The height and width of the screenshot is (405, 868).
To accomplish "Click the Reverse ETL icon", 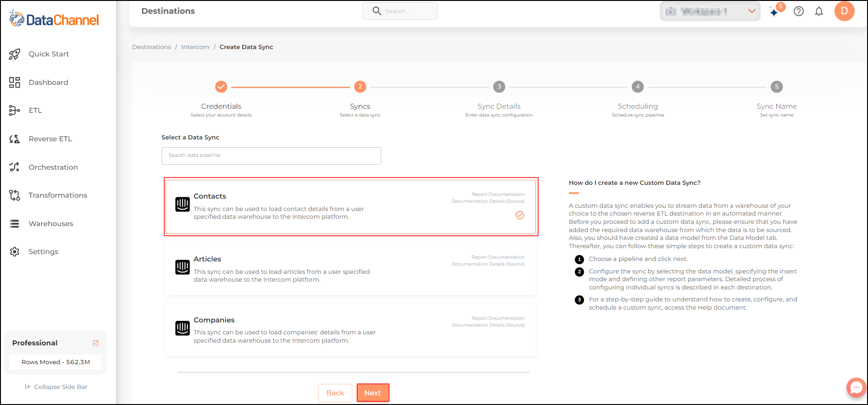I will point(15,139).
